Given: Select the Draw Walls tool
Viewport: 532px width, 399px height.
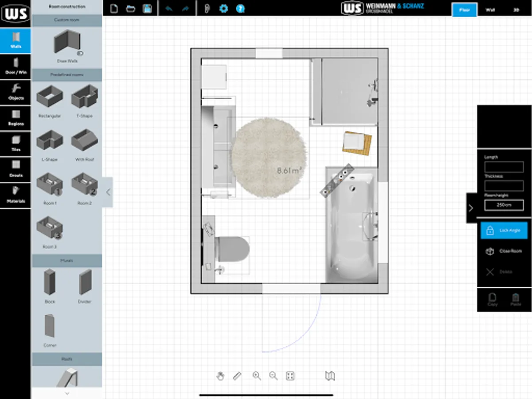Looking at the screenshot, I should (67, 47).
